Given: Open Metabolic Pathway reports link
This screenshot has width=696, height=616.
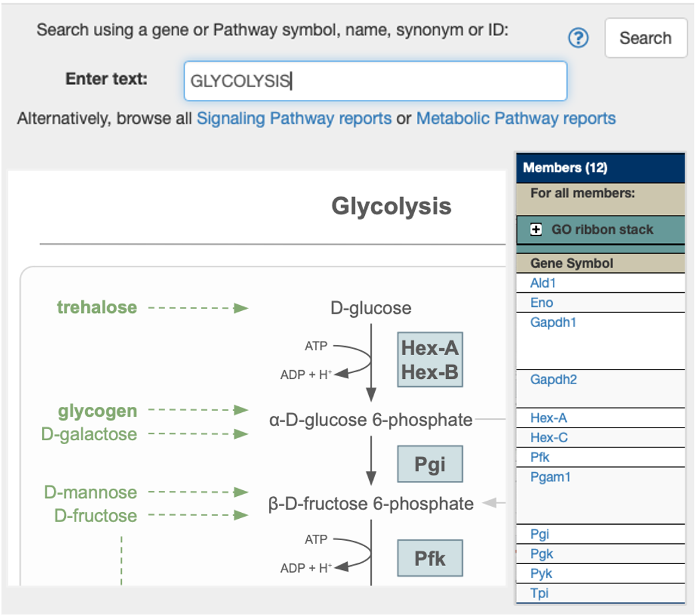Looking at the screenshot, I should coord(516,119).
